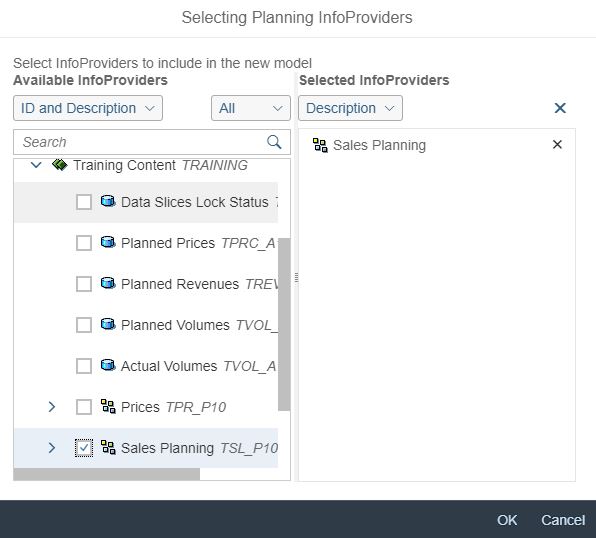This screenshot has height=538, width=596.
Task: Open the ID and Description dropdown
Action: pos(88,108)
